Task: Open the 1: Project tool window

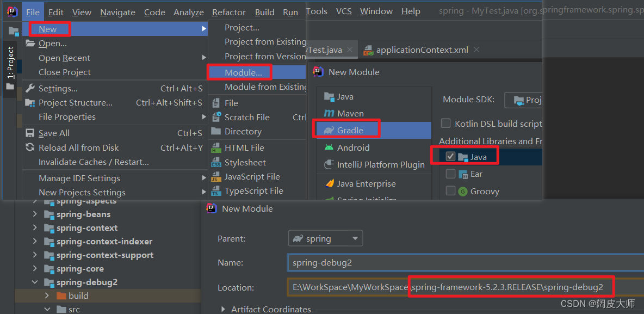Action: [10, 68]
